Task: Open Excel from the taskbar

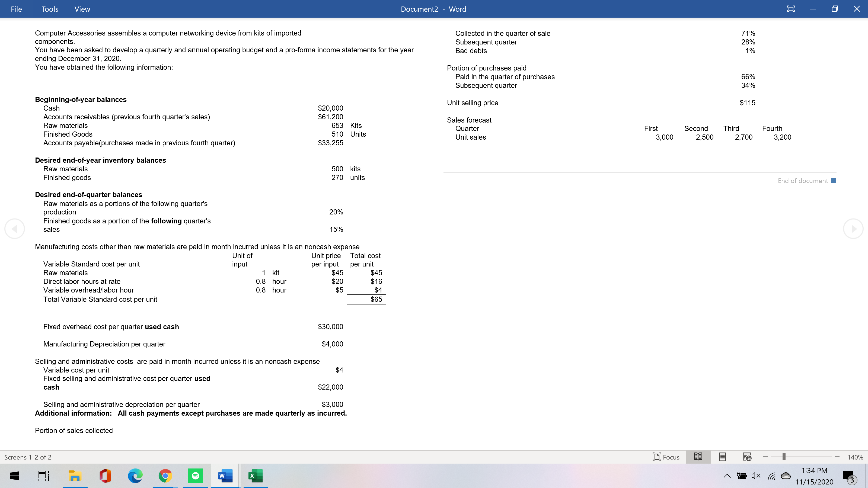Action: [x=256, y=476]
